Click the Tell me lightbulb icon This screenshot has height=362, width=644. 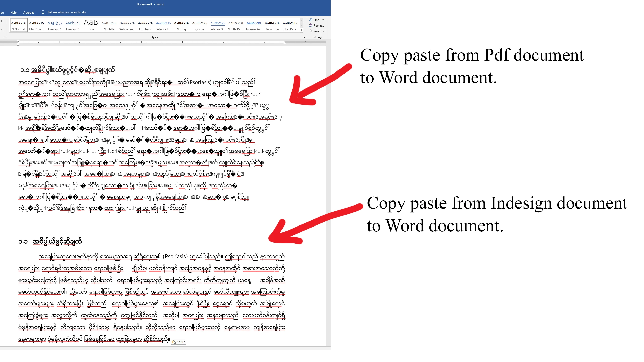pos(43,12)
